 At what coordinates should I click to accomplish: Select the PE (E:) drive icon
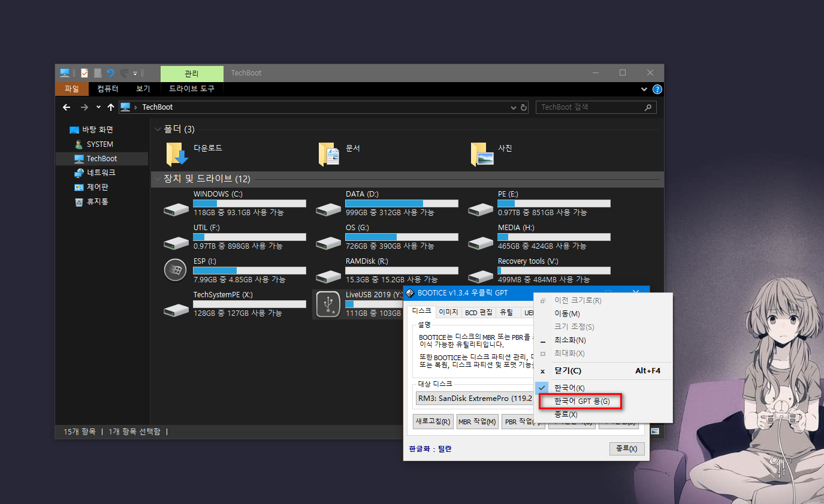coord(481,209)
